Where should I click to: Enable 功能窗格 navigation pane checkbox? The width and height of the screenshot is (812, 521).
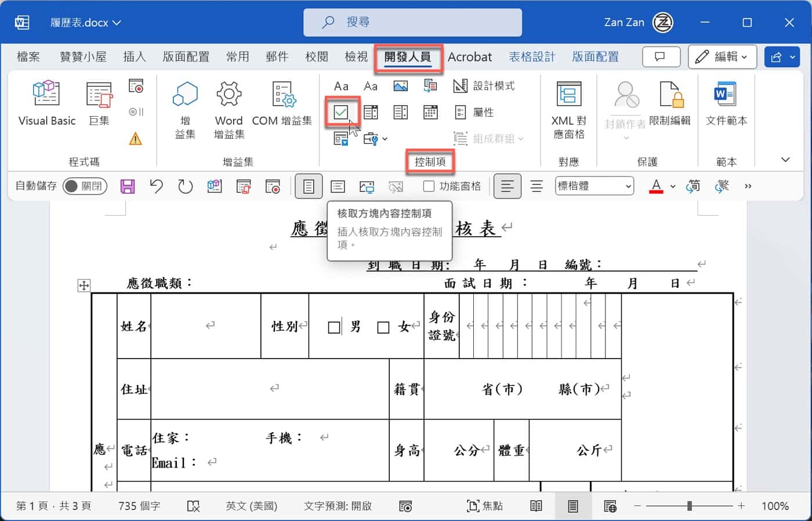point(429,186)
